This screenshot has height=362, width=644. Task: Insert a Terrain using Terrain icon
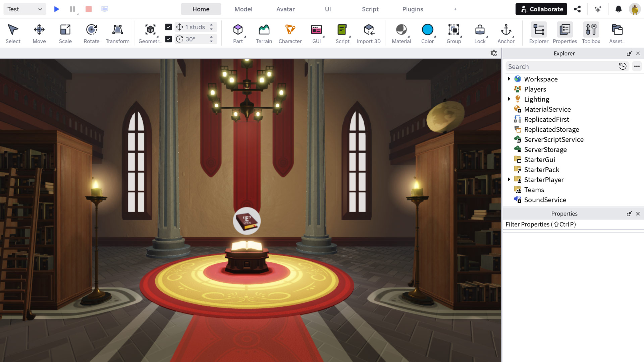(264, 34)
